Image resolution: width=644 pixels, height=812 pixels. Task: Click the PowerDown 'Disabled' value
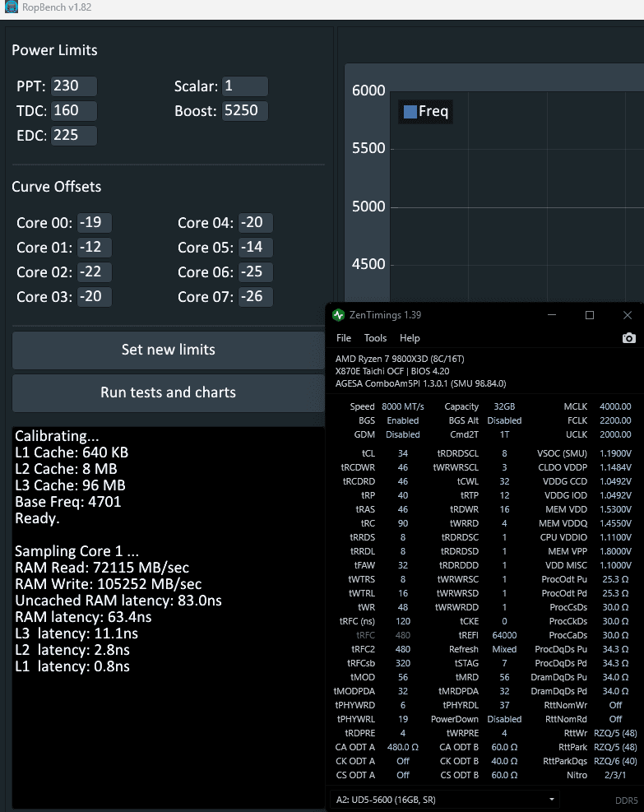pyautogui.click(x=504, y=719)
